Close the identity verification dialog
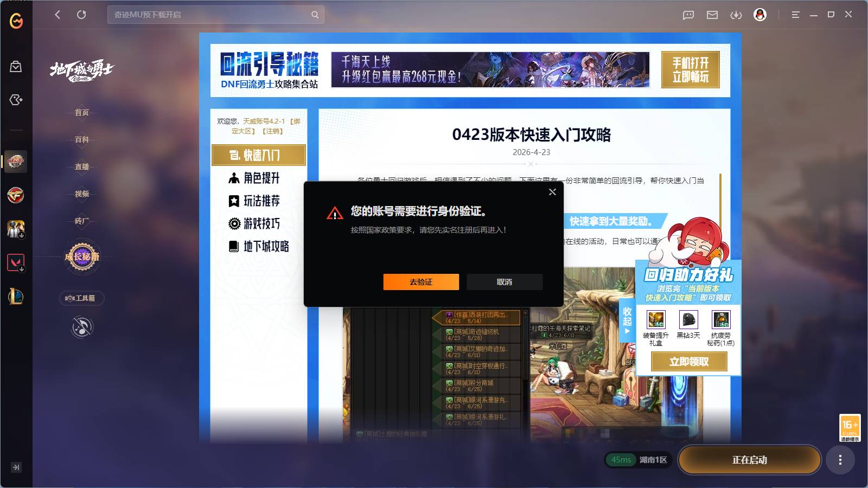Image resolution: width=868 pixels, height=488 pixels. pyautogui.click(x=552, y=192)
